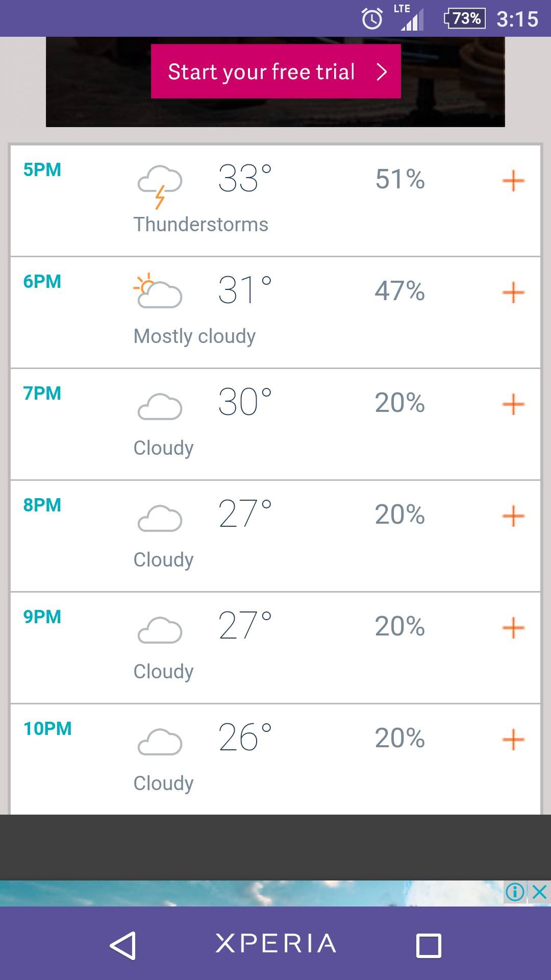The width and height of the screenshot is (551, 980).
Task: Expand the 7PM forecast plus icon
Action: pos(513,404)
